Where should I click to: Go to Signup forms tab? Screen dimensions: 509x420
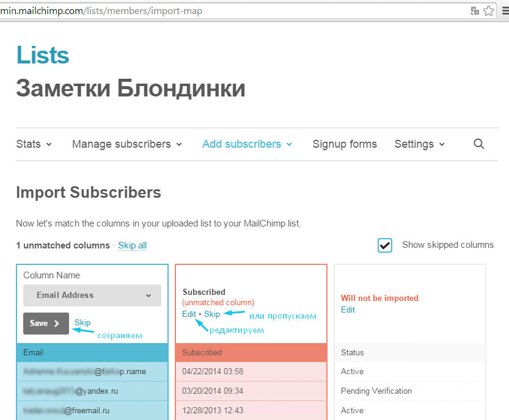pos(345,144)
